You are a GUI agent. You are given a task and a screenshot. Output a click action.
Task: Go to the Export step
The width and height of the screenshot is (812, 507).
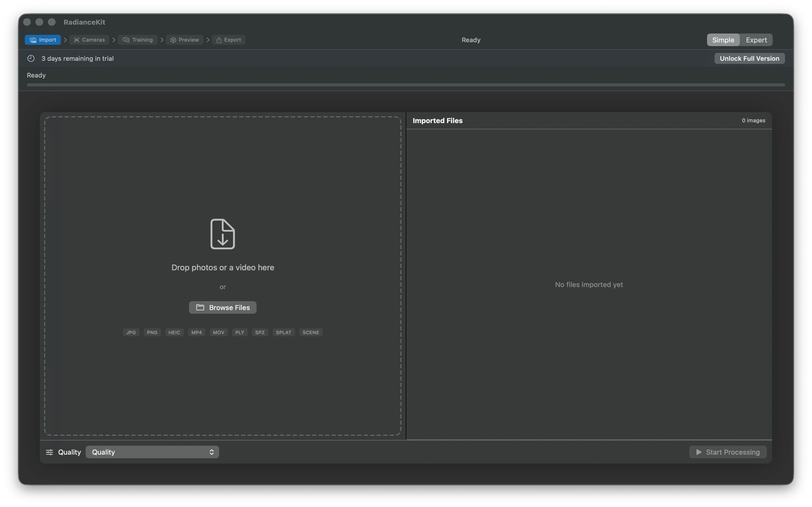(x=228, y=40)
